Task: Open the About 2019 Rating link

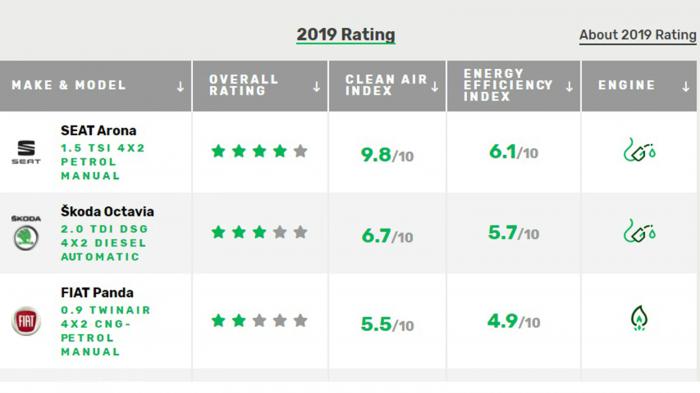Action: coord(638,35)
